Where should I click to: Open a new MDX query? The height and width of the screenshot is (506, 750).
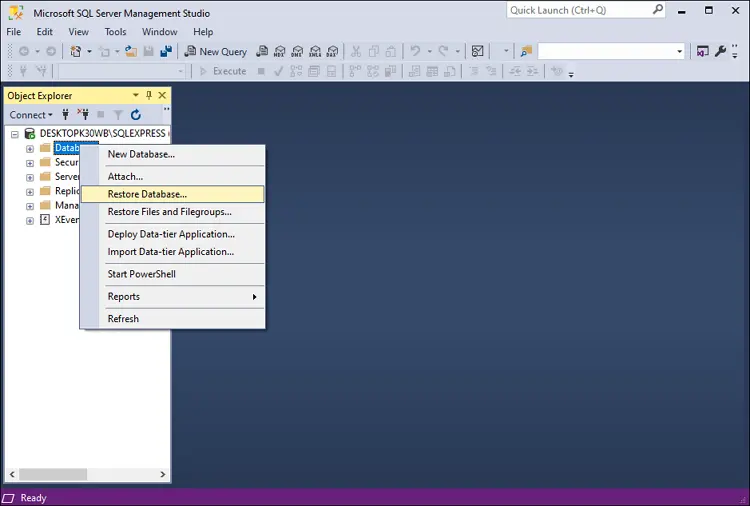[280, 51]
